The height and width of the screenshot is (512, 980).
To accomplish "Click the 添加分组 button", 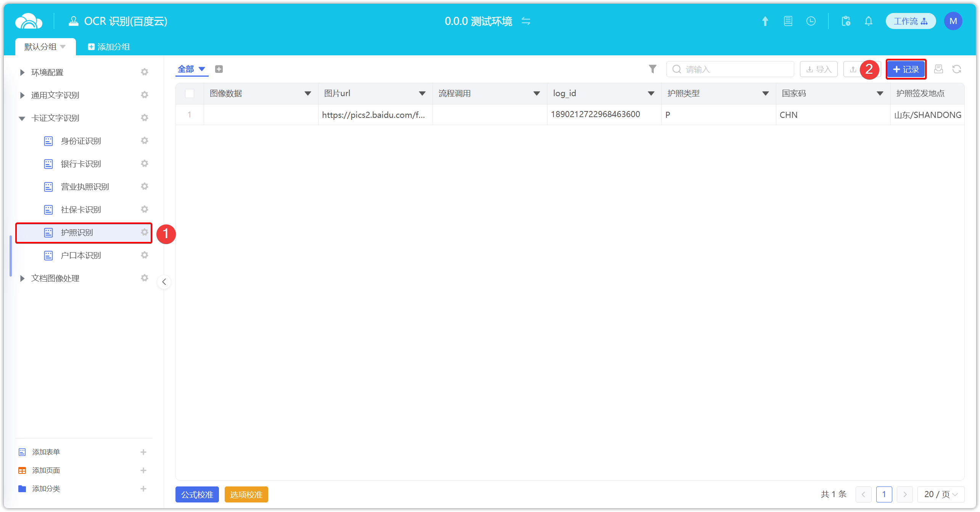I will 109,47.
